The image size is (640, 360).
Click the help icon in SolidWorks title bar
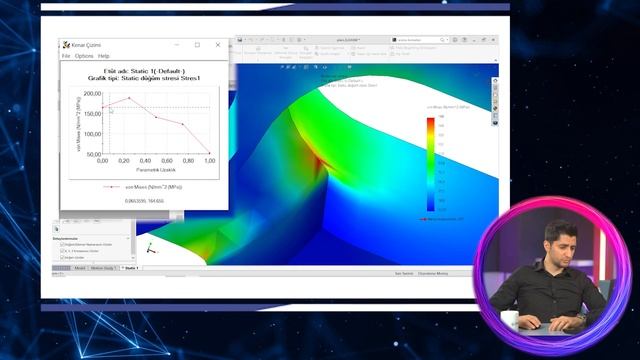[x=464, y=40]
